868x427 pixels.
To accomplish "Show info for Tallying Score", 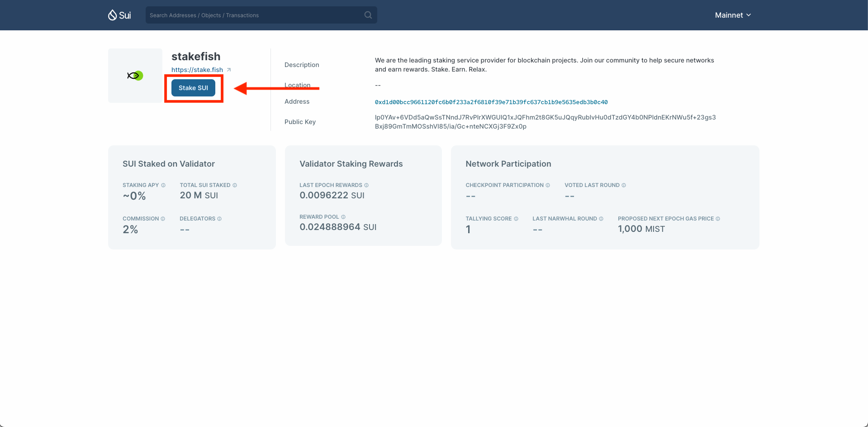I will [x=516, y=219].
